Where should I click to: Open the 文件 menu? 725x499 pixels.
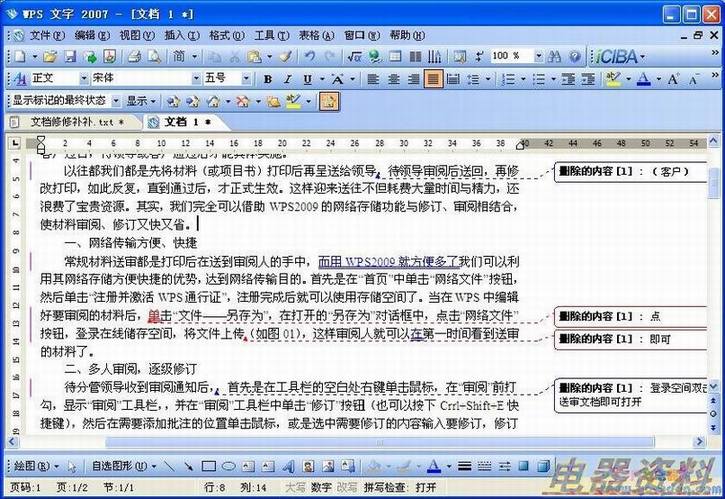(x=47, y=35)
